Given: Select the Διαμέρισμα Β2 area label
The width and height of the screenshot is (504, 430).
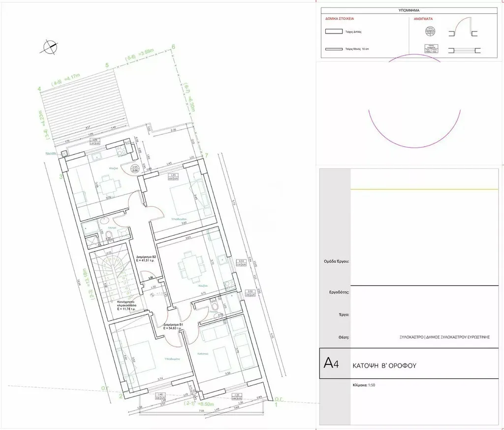Looking at the screenshot, I should point(146,259).
